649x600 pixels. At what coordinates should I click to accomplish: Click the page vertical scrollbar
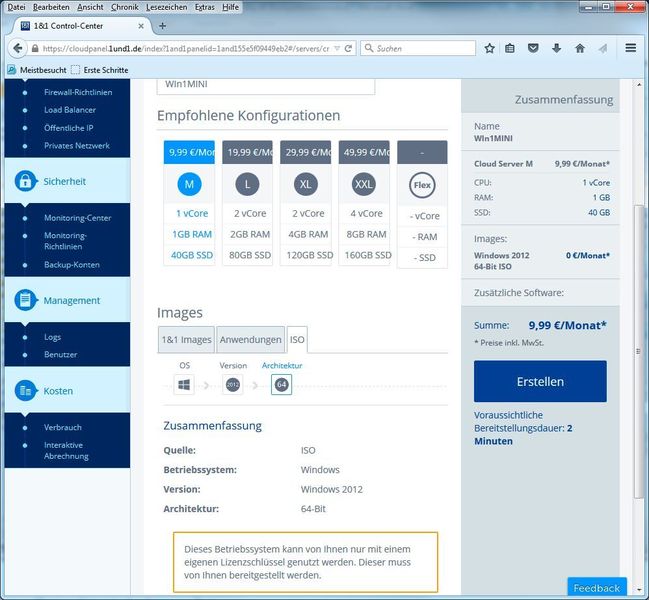[x=639, y=352]
